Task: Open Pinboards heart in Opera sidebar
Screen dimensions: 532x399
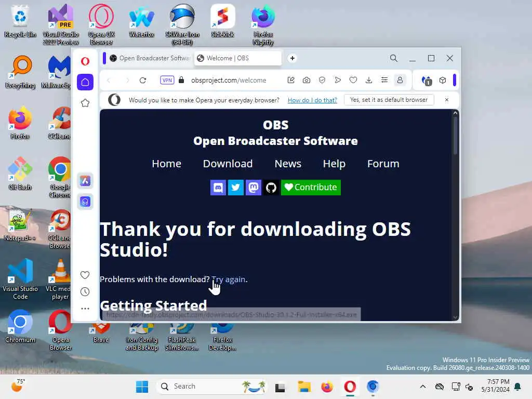Action: point(85,275)
